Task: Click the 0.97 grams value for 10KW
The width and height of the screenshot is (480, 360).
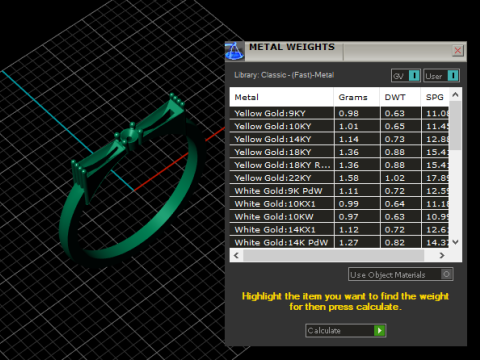Action: coord(349,217)
